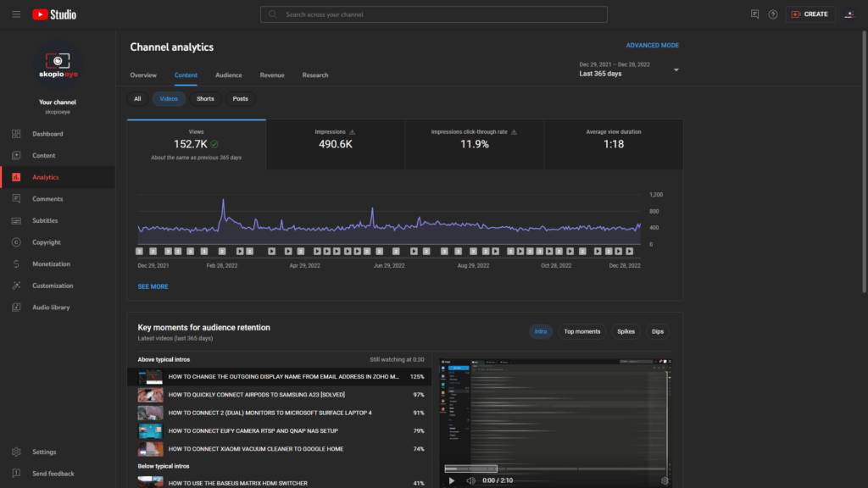Click SEE MORE below the views chart

[153, 286]
